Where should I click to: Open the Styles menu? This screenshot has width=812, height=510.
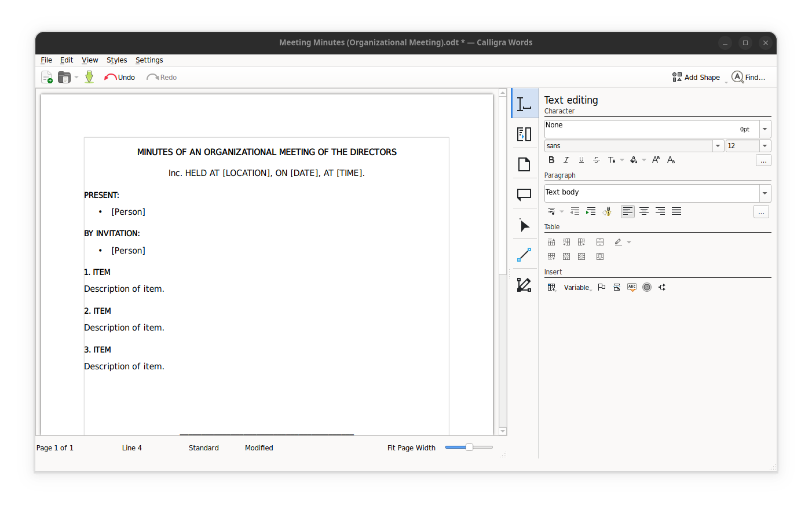coord(116,60)
